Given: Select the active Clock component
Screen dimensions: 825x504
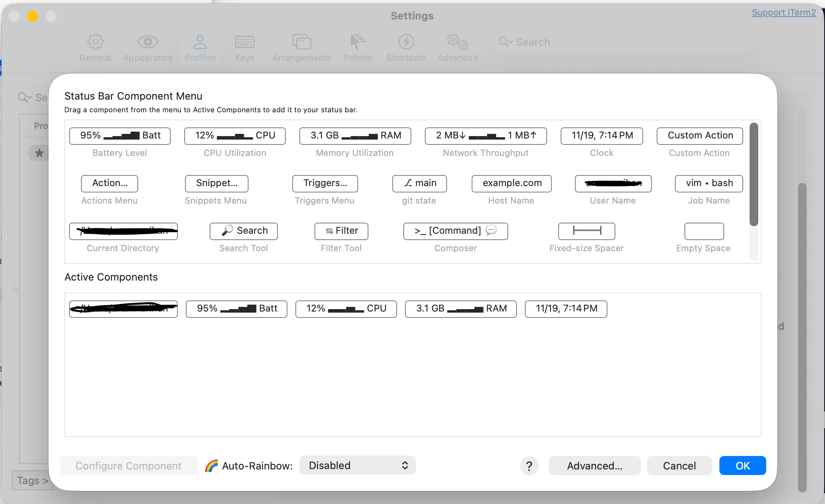Looking at the screenshot, I should point(566,309).
